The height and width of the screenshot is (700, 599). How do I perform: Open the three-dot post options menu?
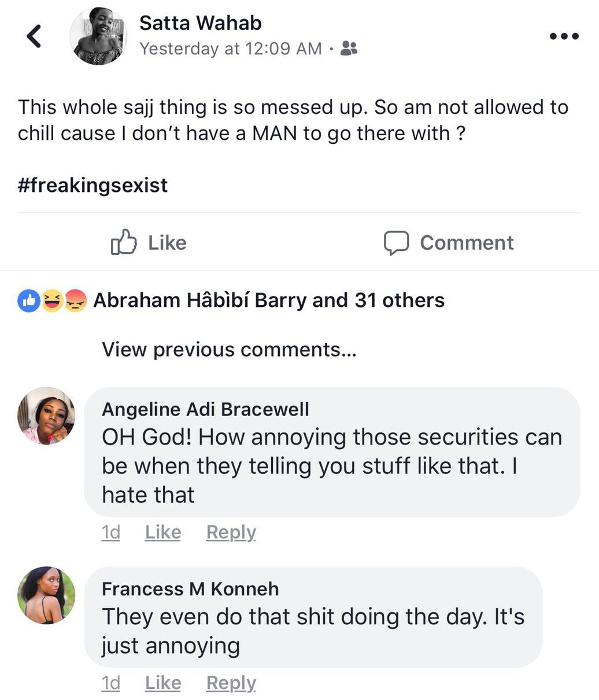point(564,36)
